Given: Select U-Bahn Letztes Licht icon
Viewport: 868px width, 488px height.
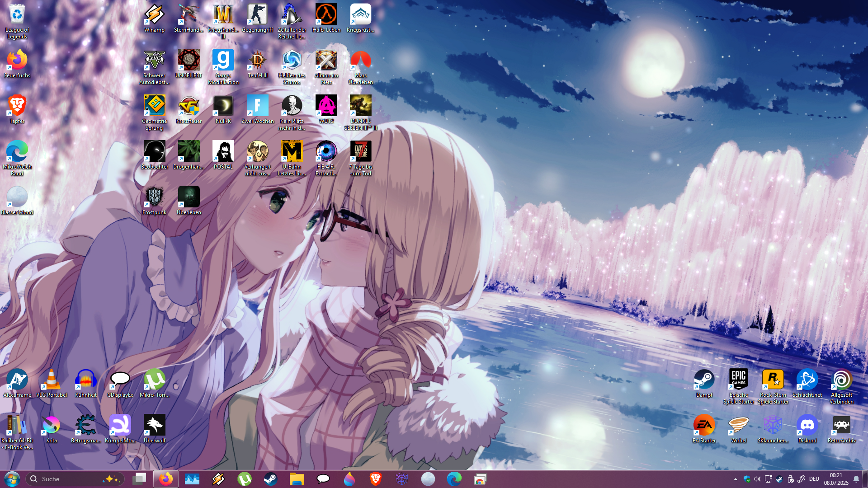Looking at the screenshot, I should point(292,158).
